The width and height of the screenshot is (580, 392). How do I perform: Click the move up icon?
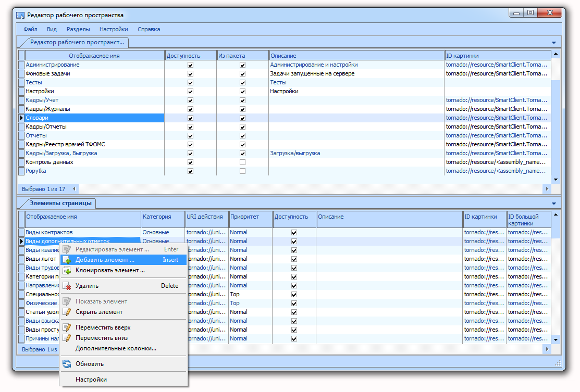(67, 327)
